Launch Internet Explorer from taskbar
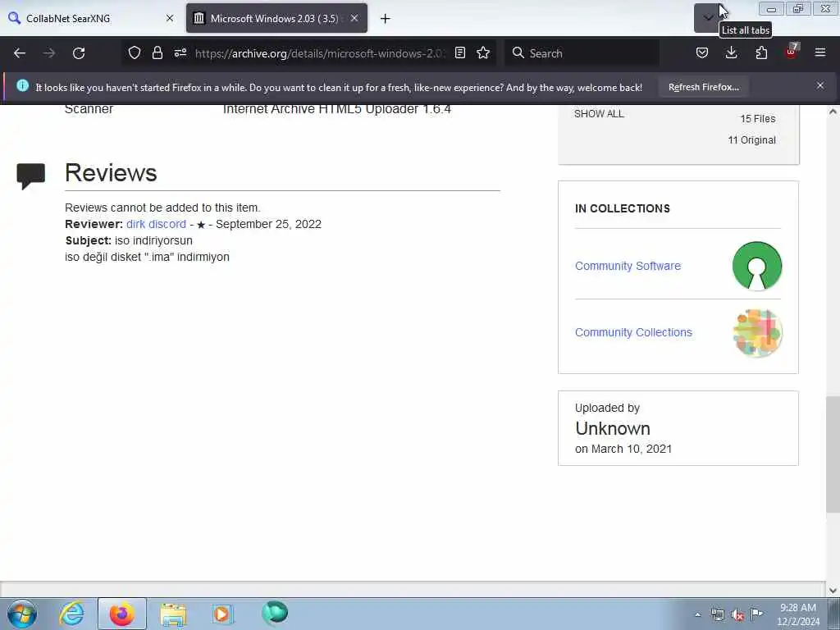The height and width of the screenshot is (630, 840). 72,614
